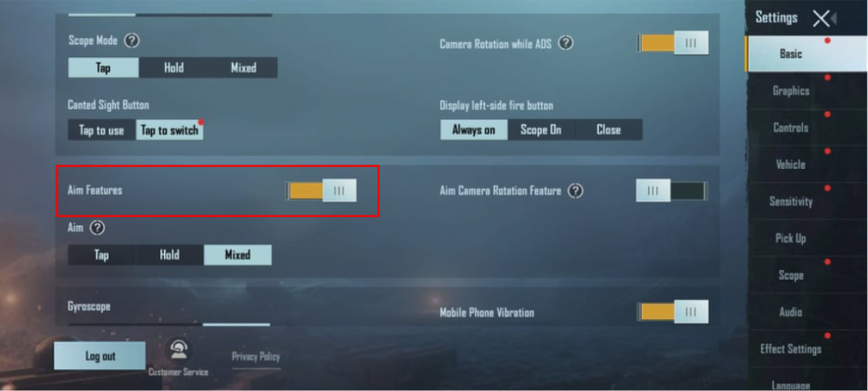Toggle the Aim Features switch
Screen dimensions: 868x391
pos(321,191)
